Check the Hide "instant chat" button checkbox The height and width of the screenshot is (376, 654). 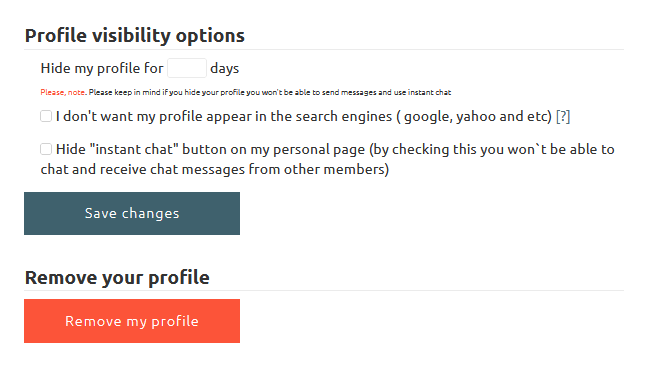(46, 149)
